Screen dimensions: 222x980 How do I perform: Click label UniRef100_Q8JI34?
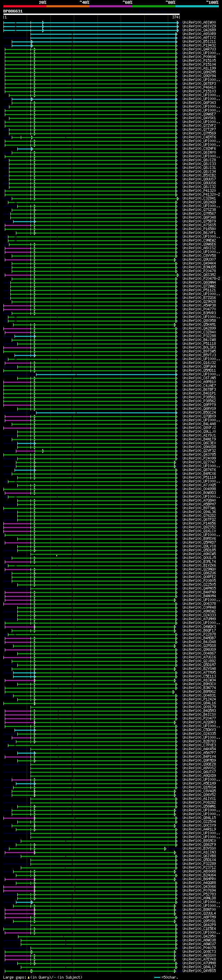(199, 172)
